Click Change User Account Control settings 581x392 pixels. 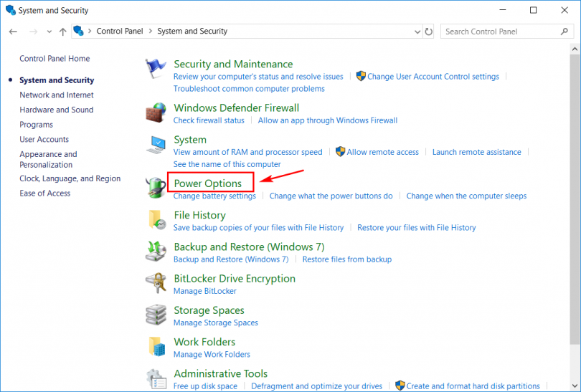(433, 77)
